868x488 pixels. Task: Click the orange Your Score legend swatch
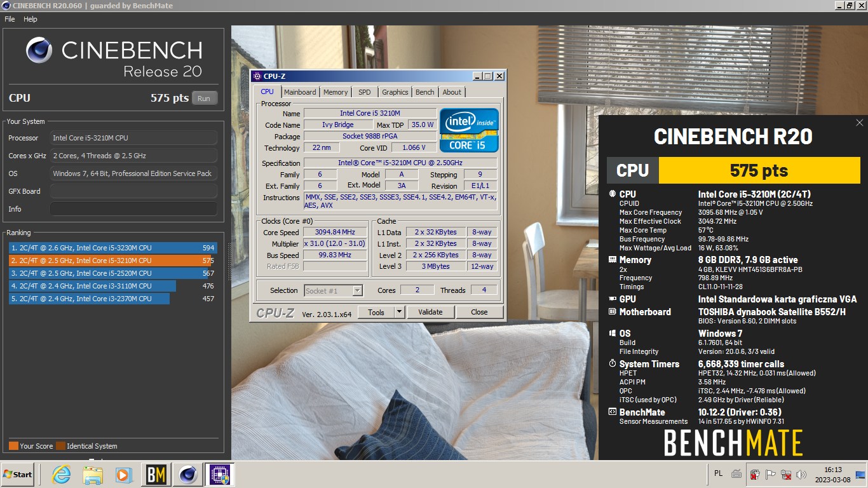(13, 445)
